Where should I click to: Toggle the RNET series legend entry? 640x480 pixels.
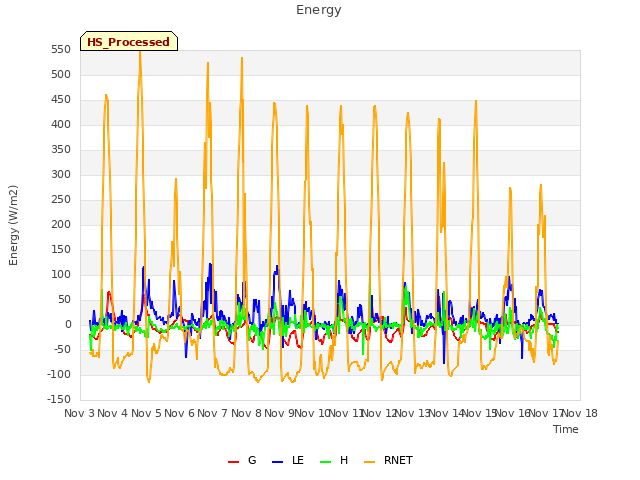(388, 460)
